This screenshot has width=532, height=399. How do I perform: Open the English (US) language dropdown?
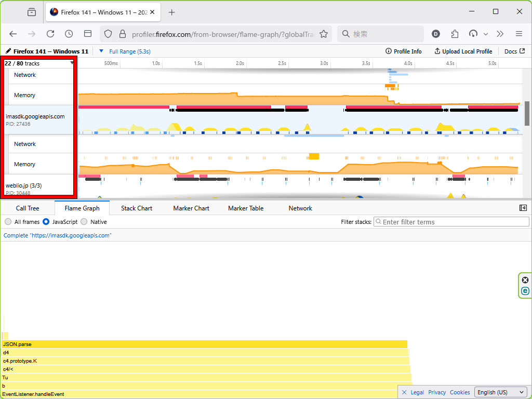point(501,392)
